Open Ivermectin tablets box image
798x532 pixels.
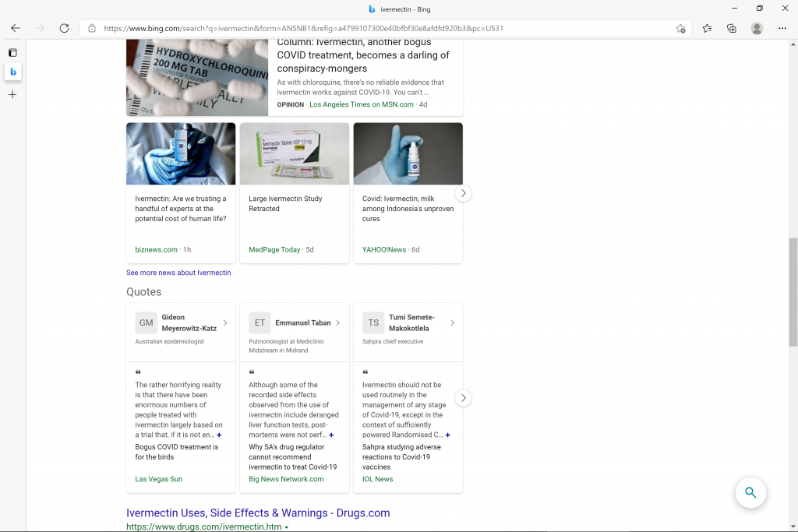click(294, 153)
